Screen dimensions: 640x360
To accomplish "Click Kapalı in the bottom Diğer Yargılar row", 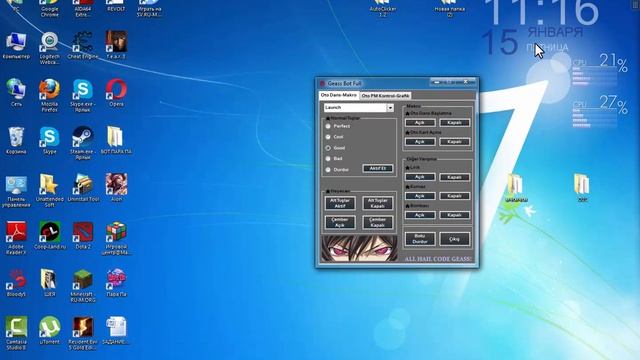I will point(454,215).
